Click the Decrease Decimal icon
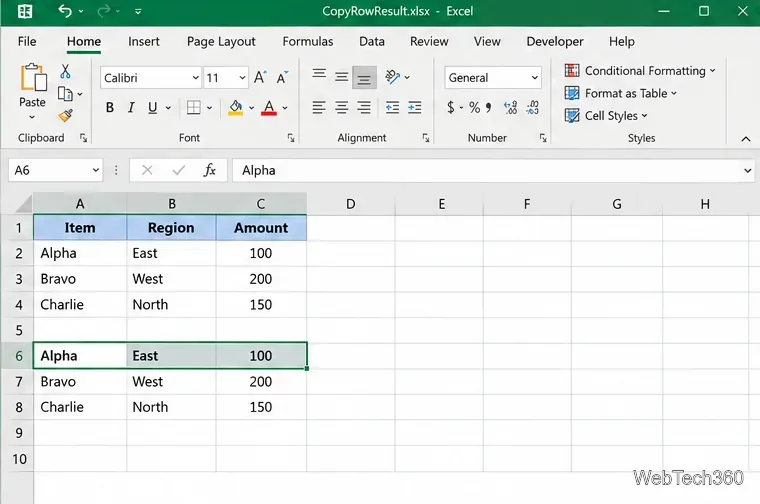 532,107
